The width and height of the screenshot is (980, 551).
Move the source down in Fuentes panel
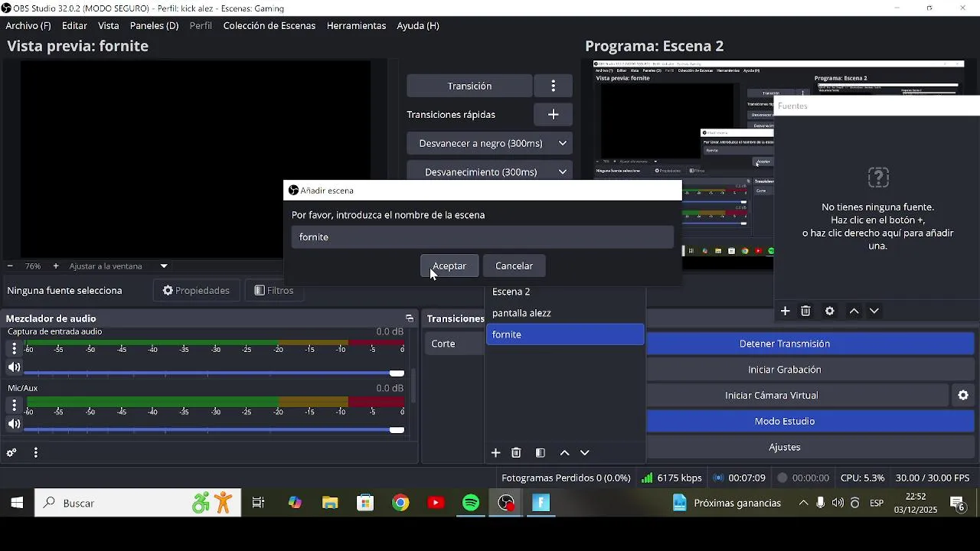(x=874, y=311)
